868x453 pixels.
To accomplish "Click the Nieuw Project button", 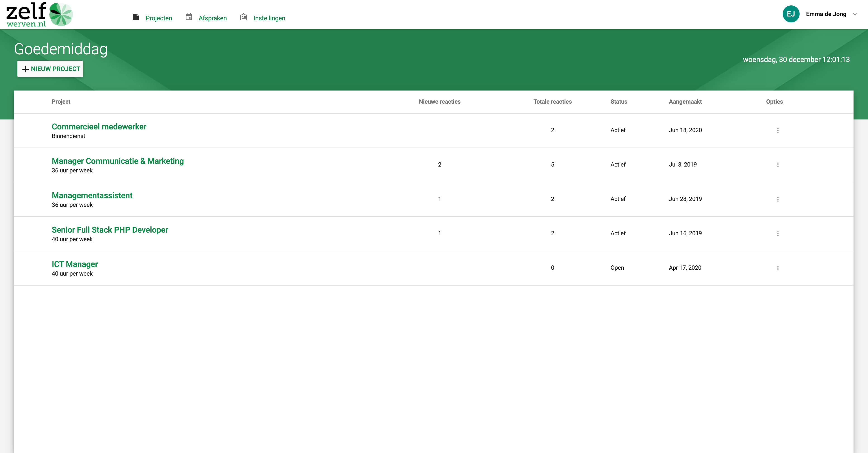I will pos(50,69).
